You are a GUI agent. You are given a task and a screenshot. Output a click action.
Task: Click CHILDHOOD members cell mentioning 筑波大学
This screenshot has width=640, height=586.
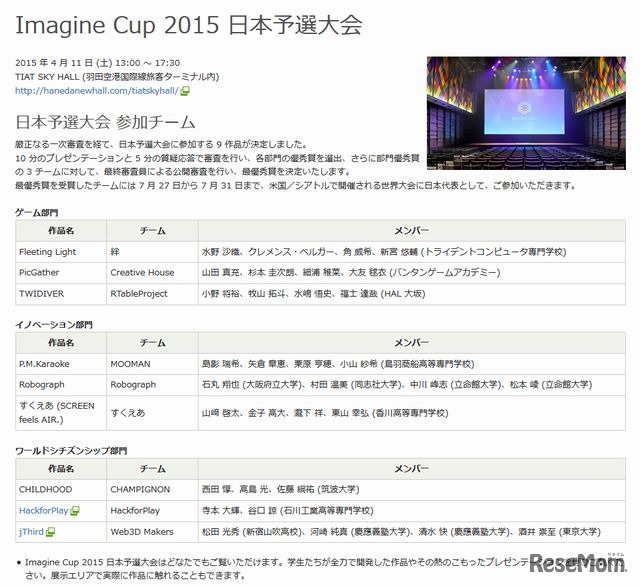pos(412,490)
